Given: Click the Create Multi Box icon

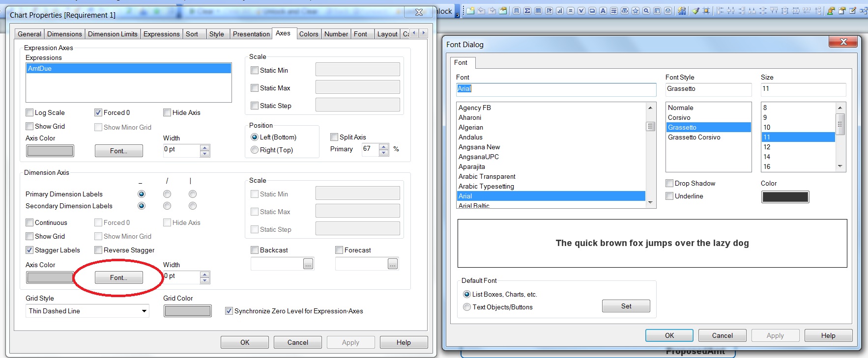Looking at the screenshot, I should coord(549,11).
